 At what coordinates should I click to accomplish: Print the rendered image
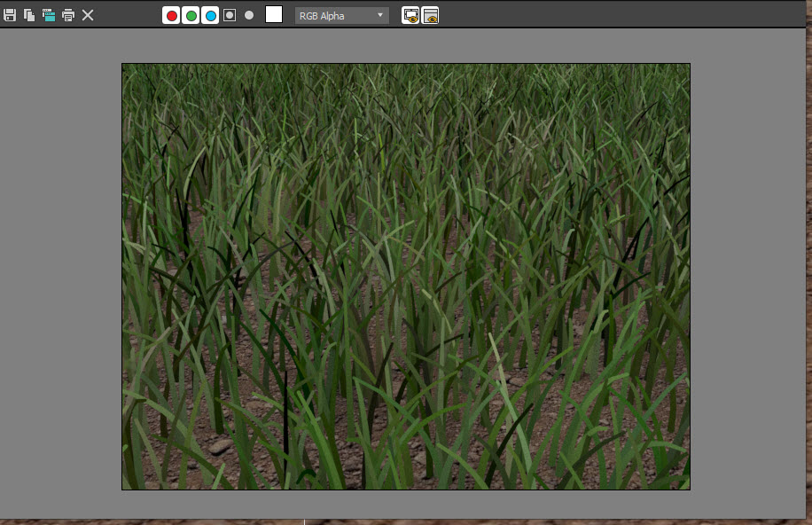pyautogui.click(x=68, y=15)
